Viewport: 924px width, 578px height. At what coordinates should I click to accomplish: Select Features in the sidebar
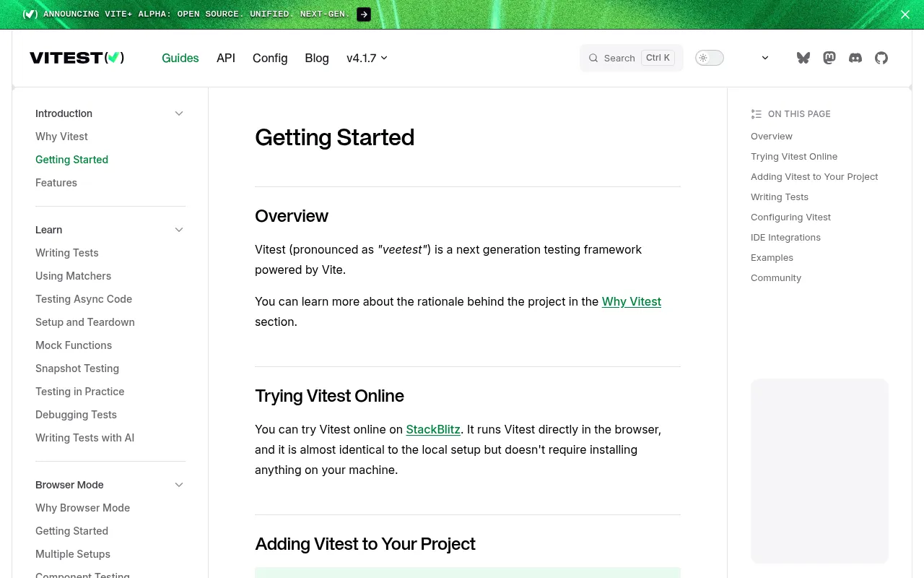[x=56, y=183]
